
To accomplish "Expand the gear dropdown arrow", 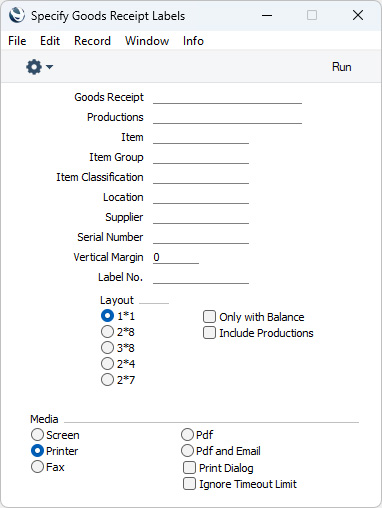I will coord(49,67).
